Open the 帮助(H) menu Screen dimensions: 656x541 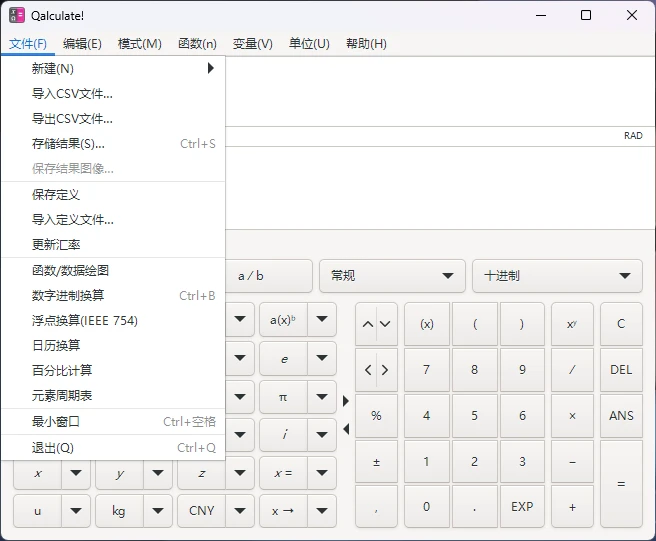pos(366,44)
